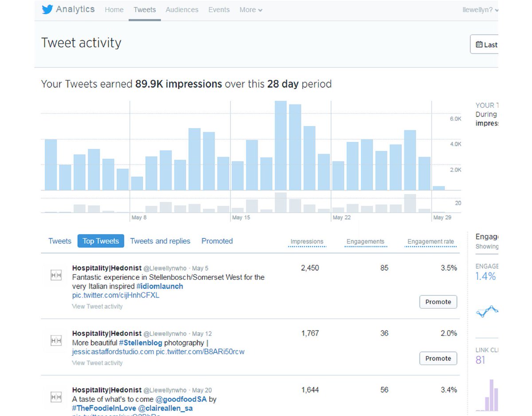
Task: Open the #TheFoodieInLove hashtag link
Action: tap(104, 408)
